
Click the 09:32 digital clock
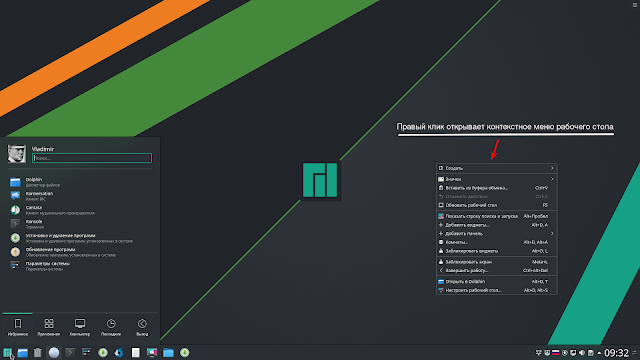(616, 353)
